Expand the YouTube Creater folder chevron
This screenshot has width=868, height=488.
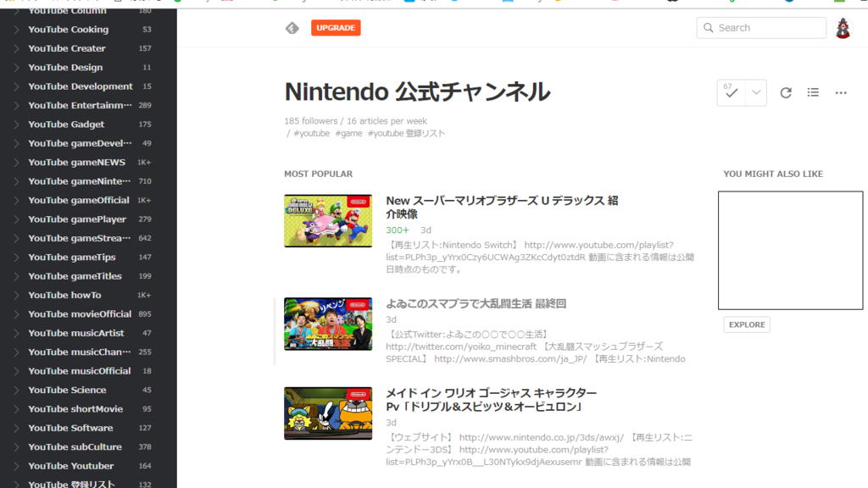(x=16, y=48)
